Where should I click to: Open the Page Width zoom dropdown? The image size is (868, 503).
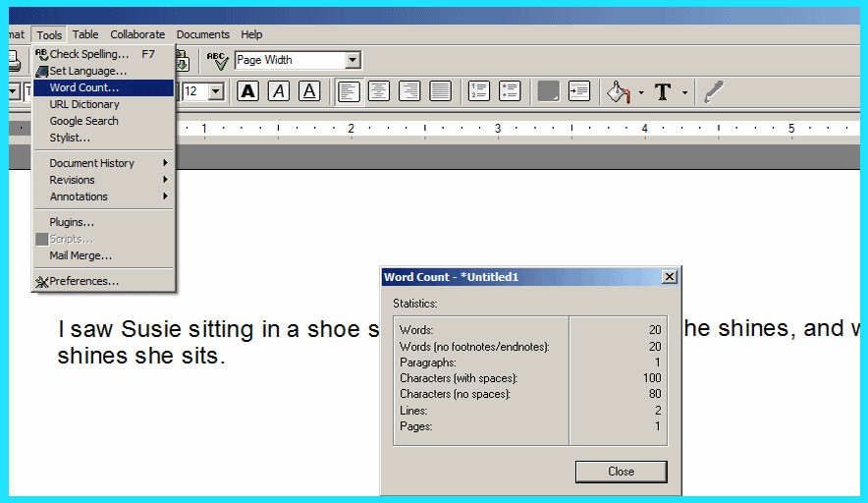point(353,61)
